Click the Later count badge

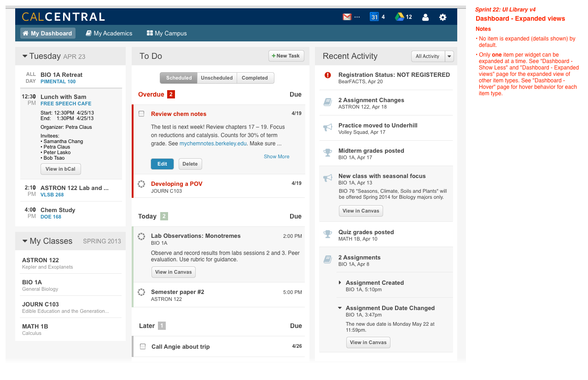tap(162, 326)
